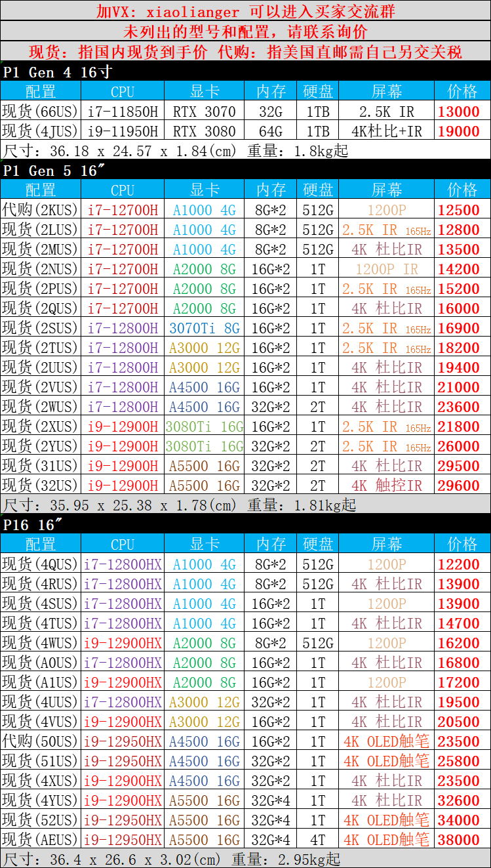491x868 pixels.
Task: Select the 现货(2PUS) configuration cell
Action: 41,288
